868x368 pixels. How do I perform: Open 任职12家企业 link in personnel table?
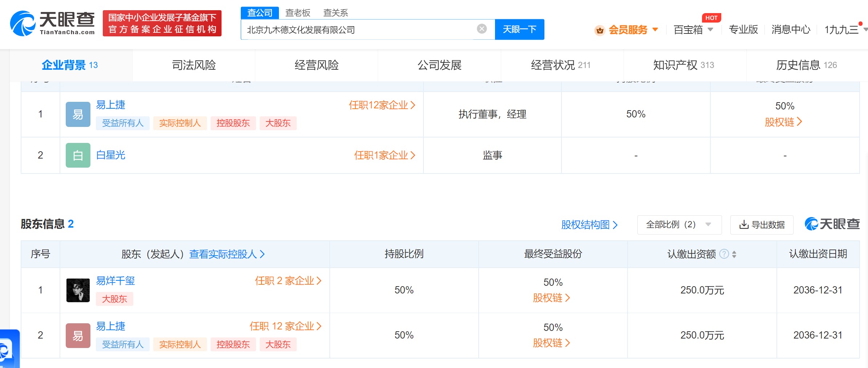pos(382,105)
